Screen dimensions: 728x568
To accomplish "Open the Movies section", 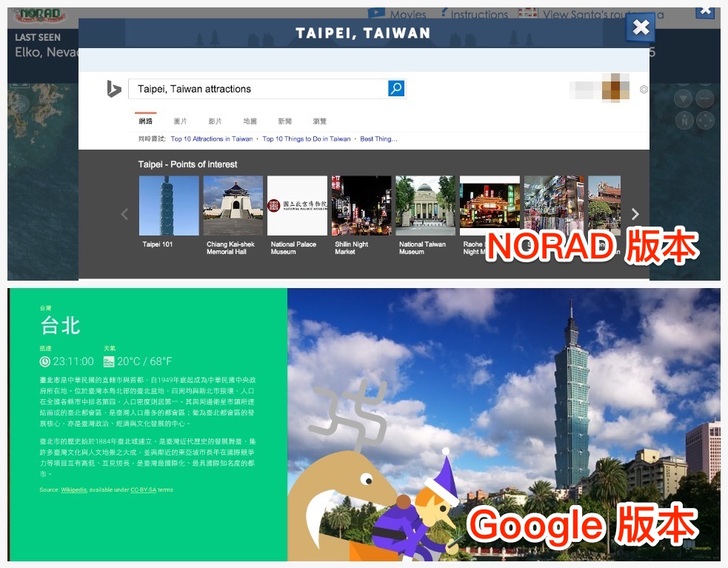I will point(397,14).
